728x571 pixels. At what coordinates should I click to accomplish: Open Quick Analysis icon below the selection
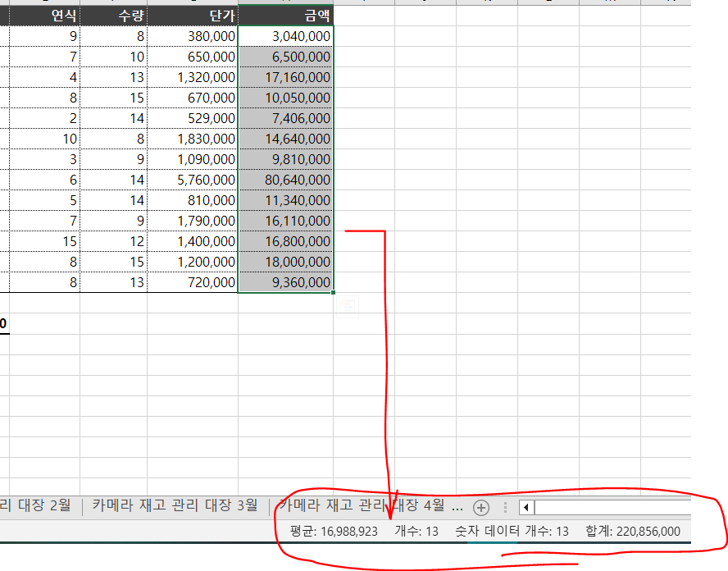[348, 307]
